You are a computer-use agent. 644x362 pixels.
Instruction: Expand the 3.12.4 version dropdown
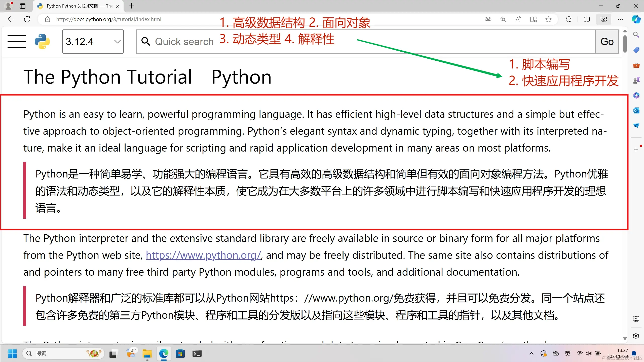point(93,42)
